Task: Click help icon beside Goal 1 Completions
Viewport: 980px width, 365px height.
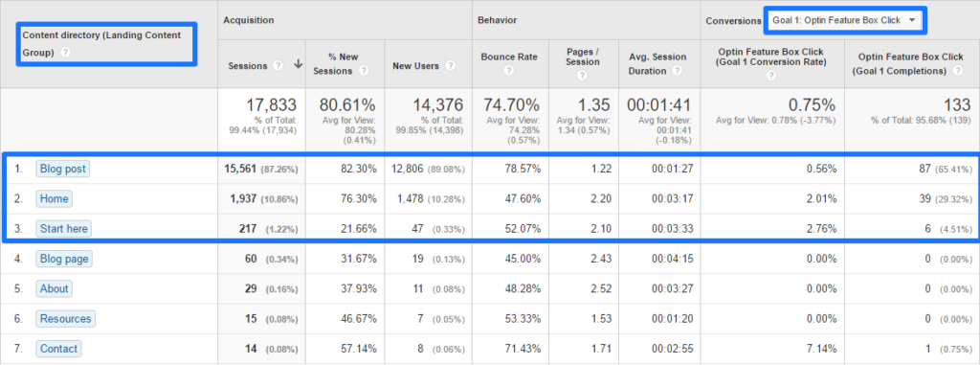Action: click(x=957, y=71)
